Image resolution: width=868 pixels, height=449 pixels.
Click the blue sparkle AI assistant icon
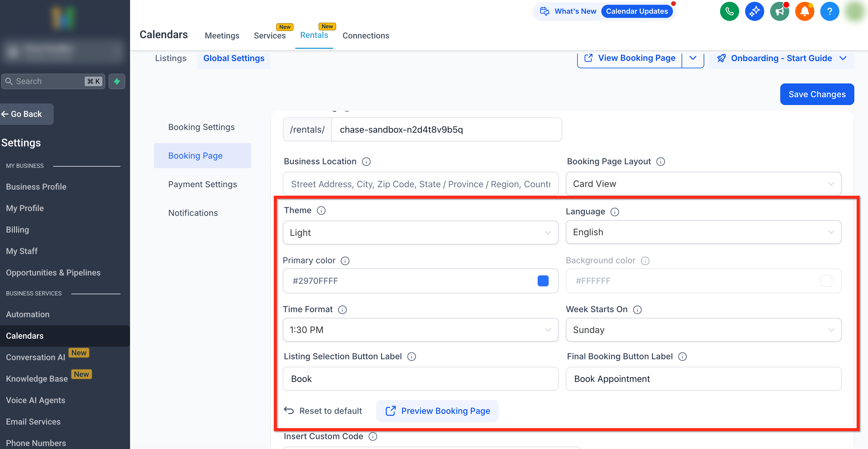(x=754, y=11)
